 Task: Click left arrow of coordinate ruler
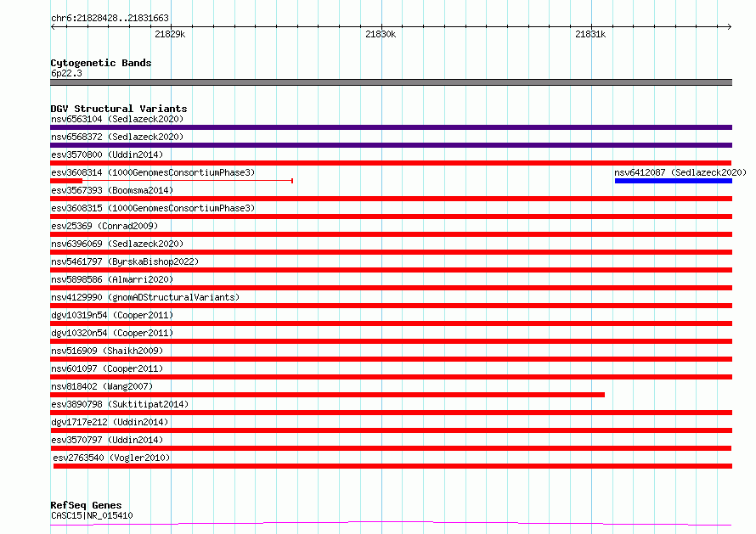pyautogui.click(x=54, y=27)
